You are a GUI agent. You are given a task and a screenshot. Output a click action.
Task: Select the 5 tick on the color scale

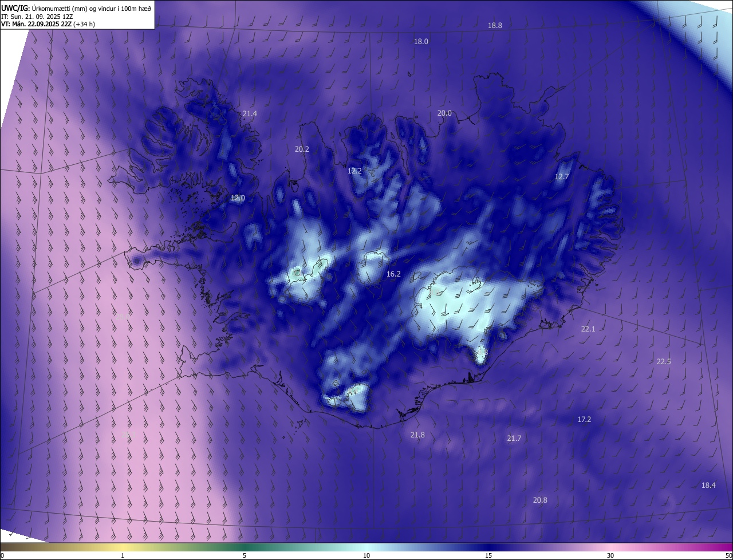245,556
